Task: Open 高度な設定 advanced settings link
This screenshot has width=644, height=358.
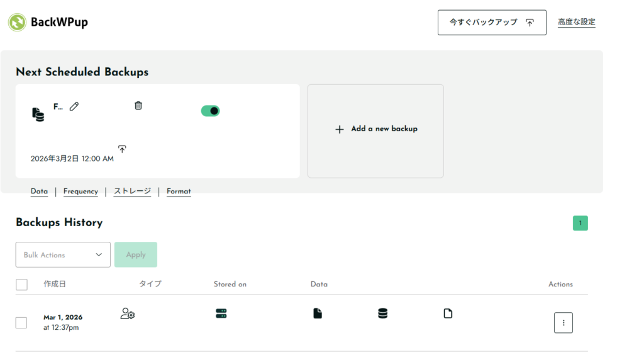Action: pyautogui.click(x=576, y=22)
